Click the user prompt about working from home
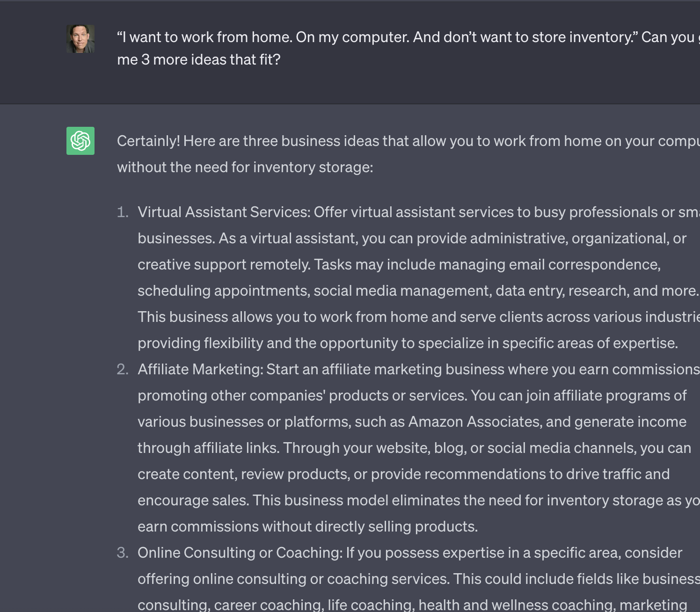The height and width of the screenshot is (612, 700). [x=408, y=48]
